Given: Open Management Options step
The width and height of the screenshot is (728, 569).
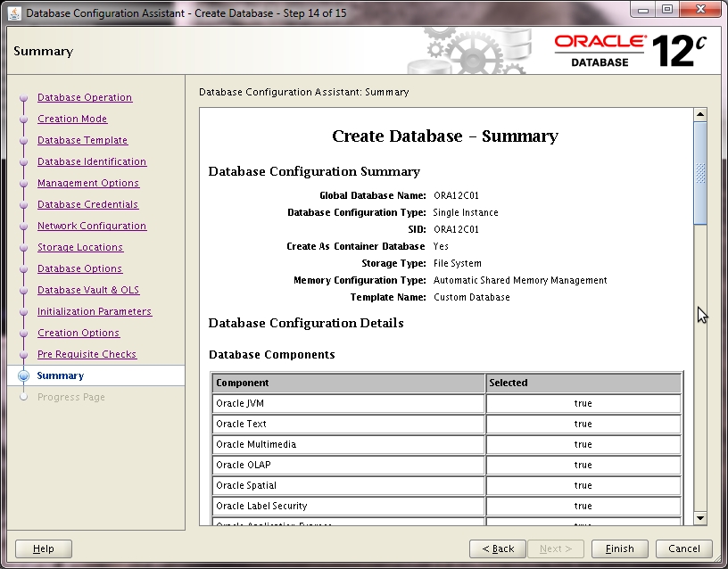Looking at the screenshot, I should 88,183.
